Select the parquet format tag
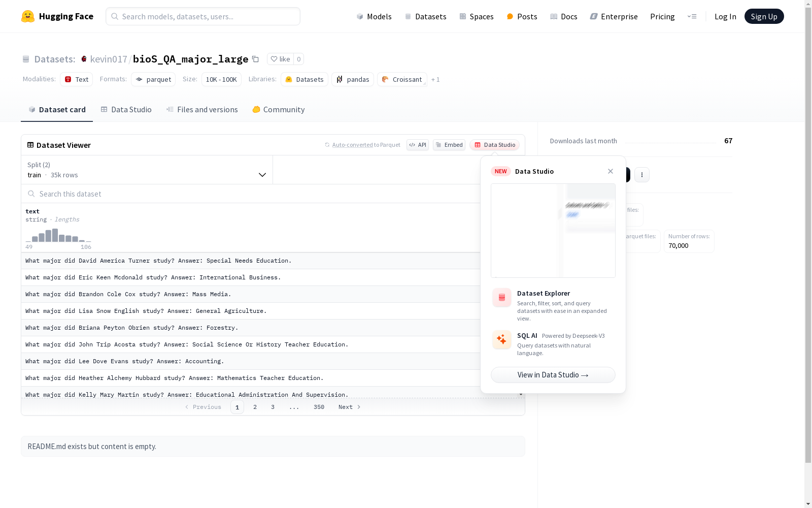Image resolution: width=812 pixels, height=508 pixels. pyautogui.click(x=153, y=79)
